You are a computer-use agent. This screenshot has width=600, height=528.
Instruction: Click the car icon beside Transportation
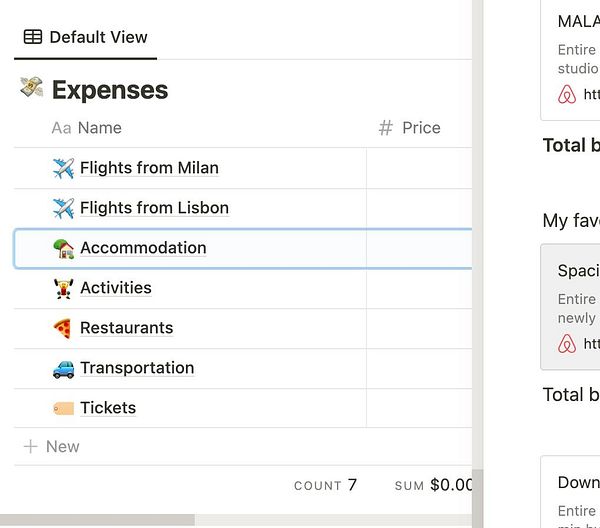click(63, 368)
